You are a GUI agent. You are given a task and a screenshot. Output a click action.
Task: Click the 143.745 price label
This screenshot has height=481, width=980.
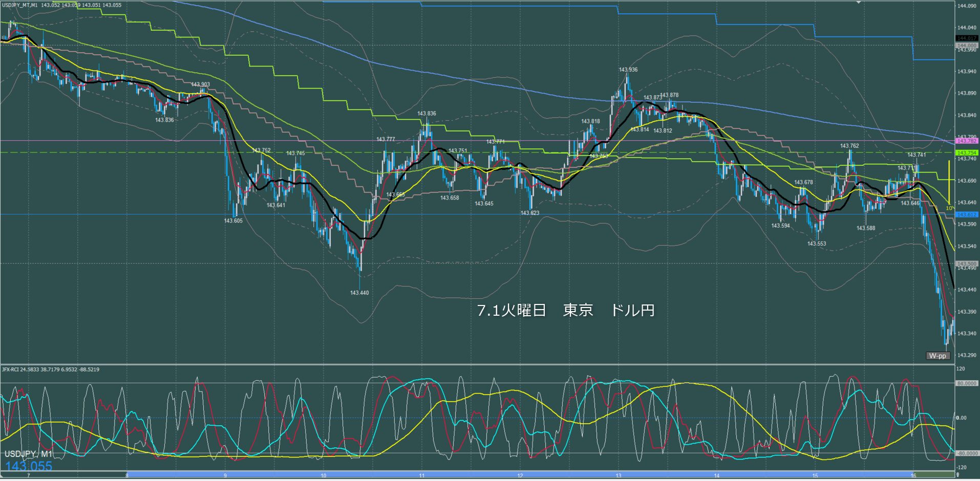pyautogui.click(x=295, y=153)
